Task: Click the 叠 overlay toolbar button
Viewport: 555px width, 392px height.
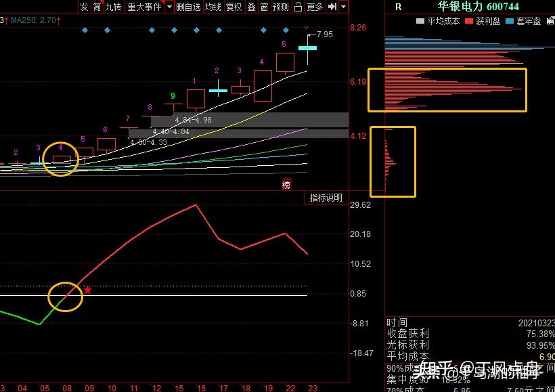Action: pos(251,7)
